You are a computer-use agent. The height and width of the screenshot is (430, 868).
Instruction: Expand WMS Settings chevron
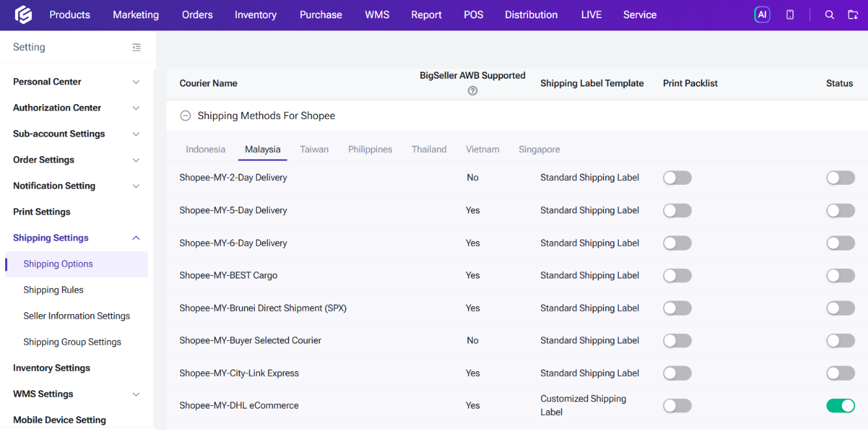(136, 394)
